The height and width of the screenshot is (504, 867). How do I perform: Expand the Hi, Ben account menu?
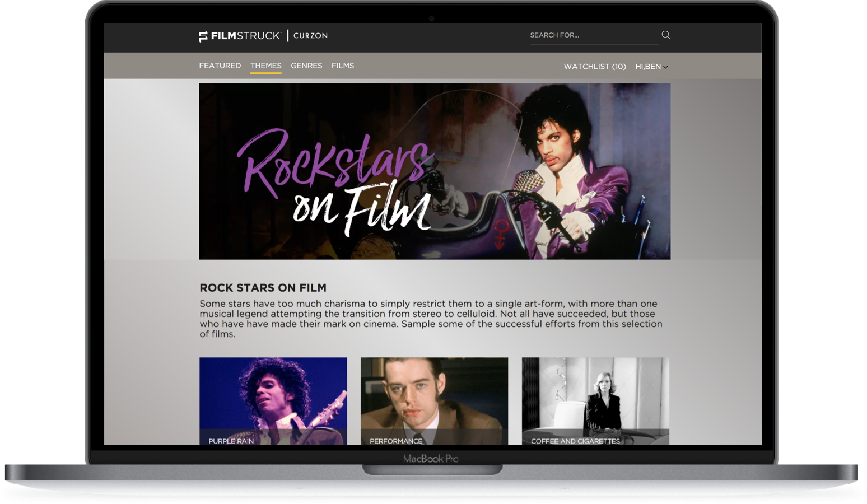[648, 67]
